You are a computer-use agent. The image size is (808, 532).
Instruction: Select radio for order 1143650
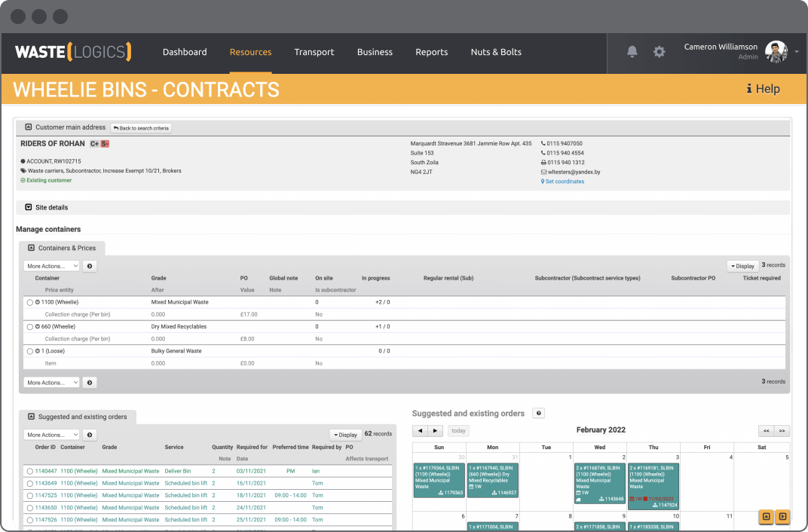pyautogui.click(x=30, y=509)
